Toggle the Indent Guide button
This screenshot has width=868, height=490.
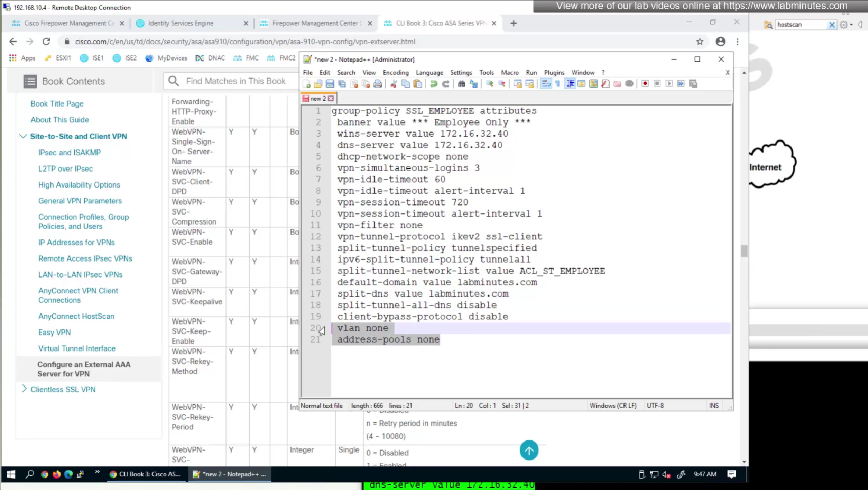click(570, 84)
